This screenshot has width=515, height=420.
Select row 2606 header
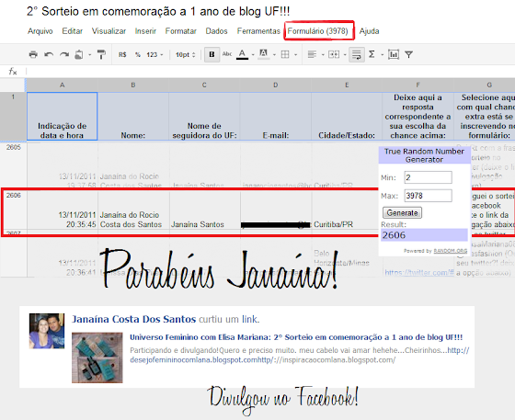click(14, 210)
